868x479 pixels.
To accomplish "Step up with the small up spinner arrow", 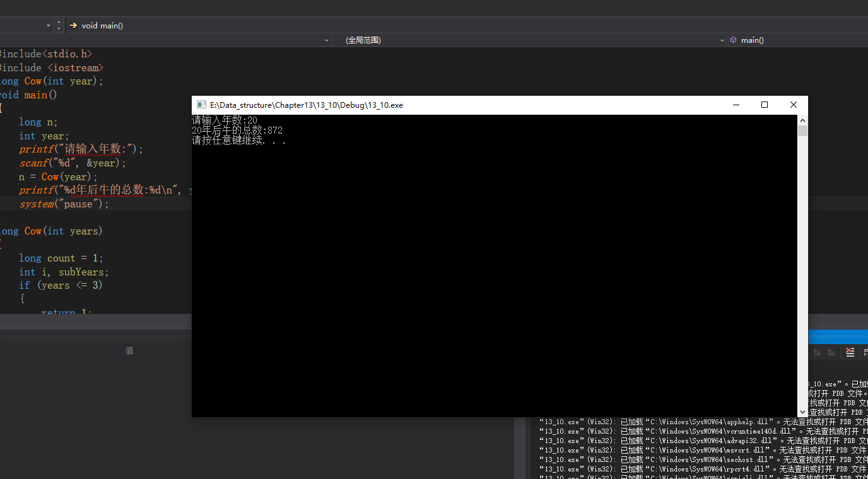I will 59,22.
